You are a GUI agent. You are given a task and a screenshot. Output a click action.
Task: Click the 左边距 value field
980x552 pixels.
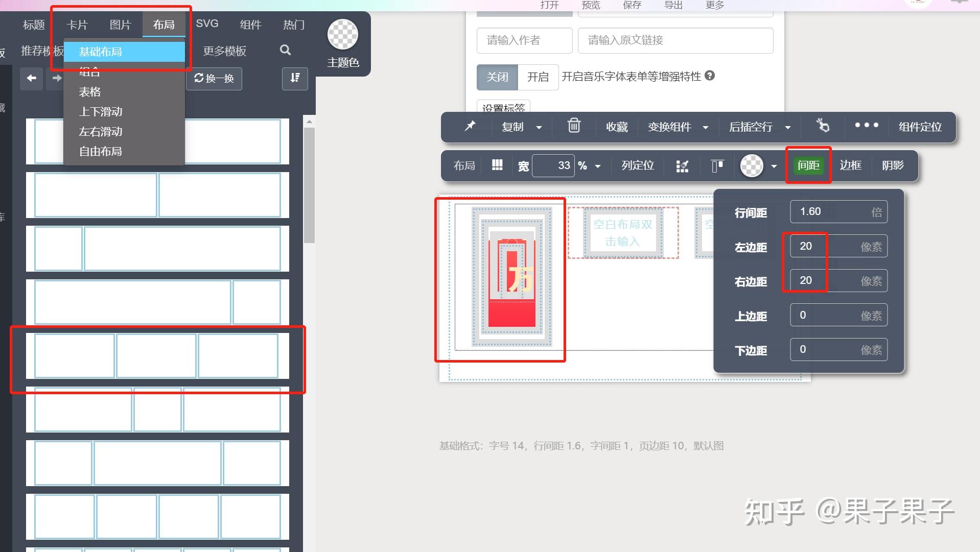838,246
